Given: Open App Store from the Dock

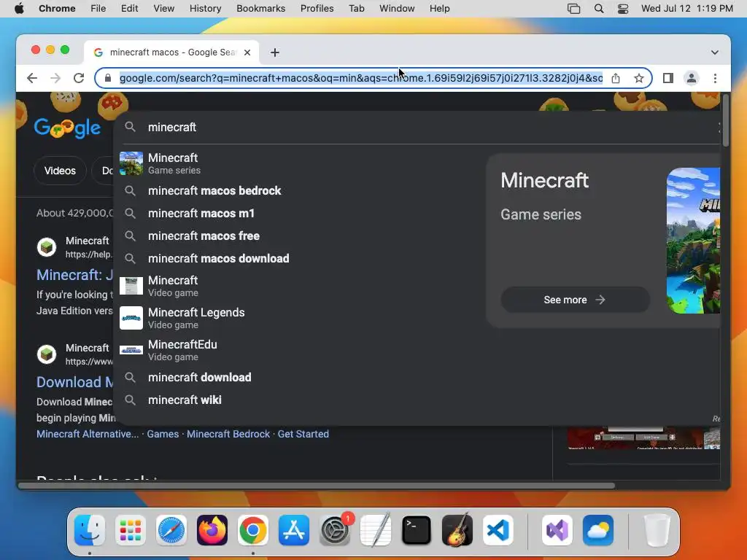Looking at the screenshot, I should point(294,530).
